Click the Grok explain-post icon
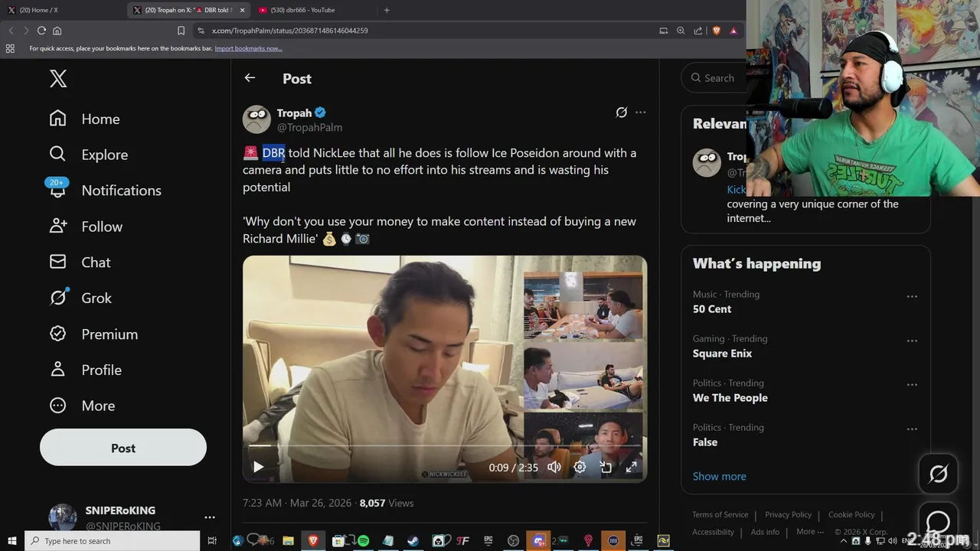This screenshot has height=551, width=980. pyautogui.click(x=622, y=112)
